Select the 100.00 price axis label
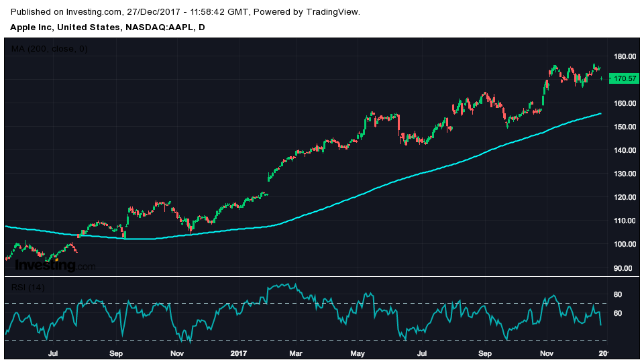Screen dimensions: 644x362 [625, 244]
